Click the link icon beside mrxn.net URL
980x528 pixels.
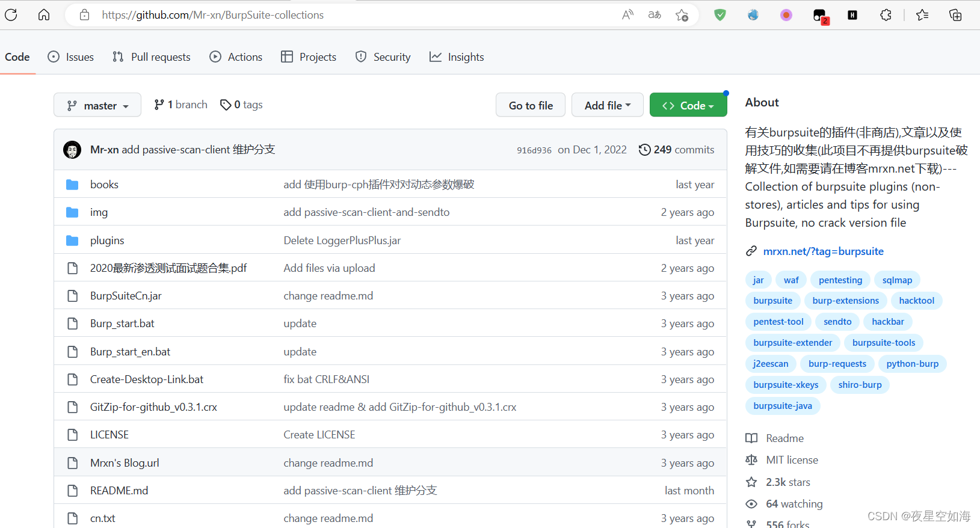pyautogui.click(x=751, y=251)
